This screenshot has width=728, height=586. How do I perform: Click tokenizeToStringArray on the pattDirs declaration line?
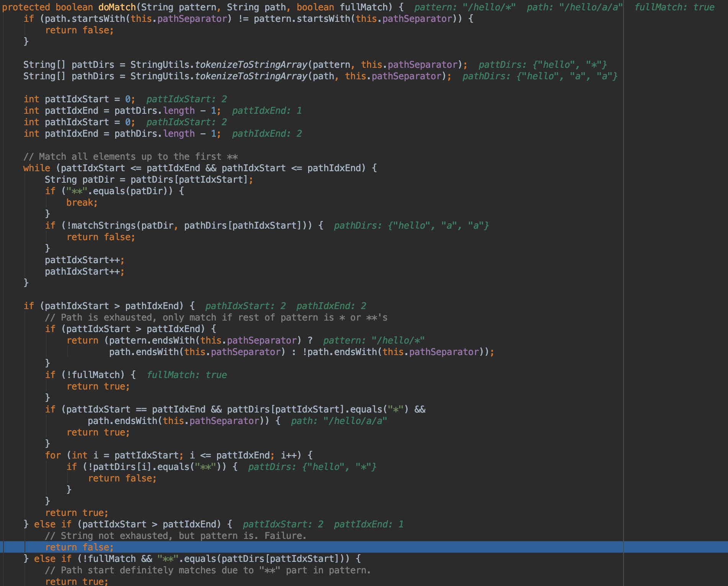point(251,65)
